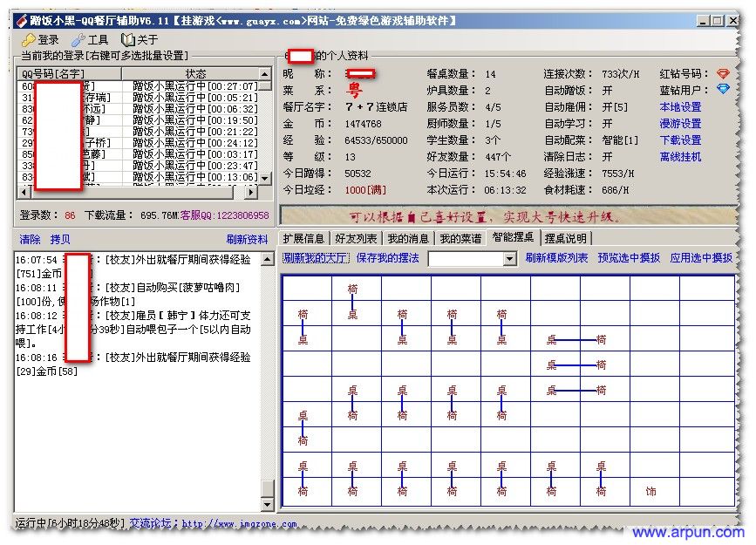Open 漫游设置 link

click(680, 124)
